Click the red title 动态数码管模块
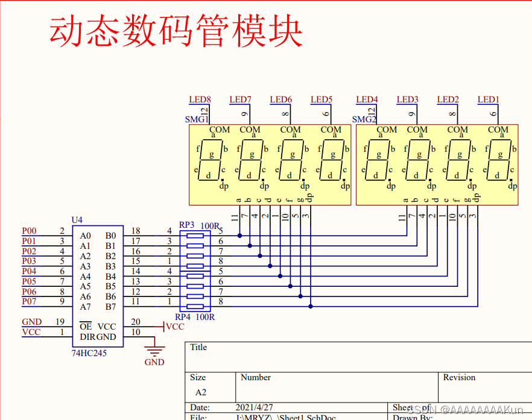Screen dimensions: 532x420 tap(176, 31)
